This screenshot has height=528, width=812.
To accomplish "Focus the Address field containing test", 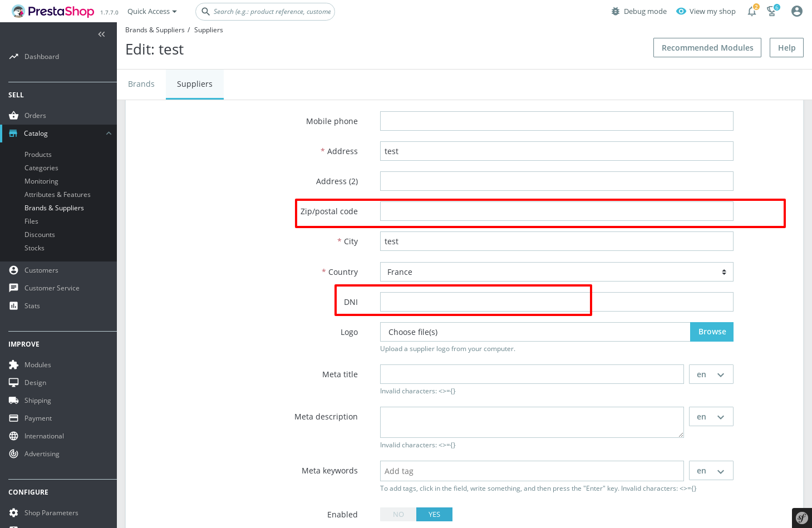I will (x=557, y=151).
